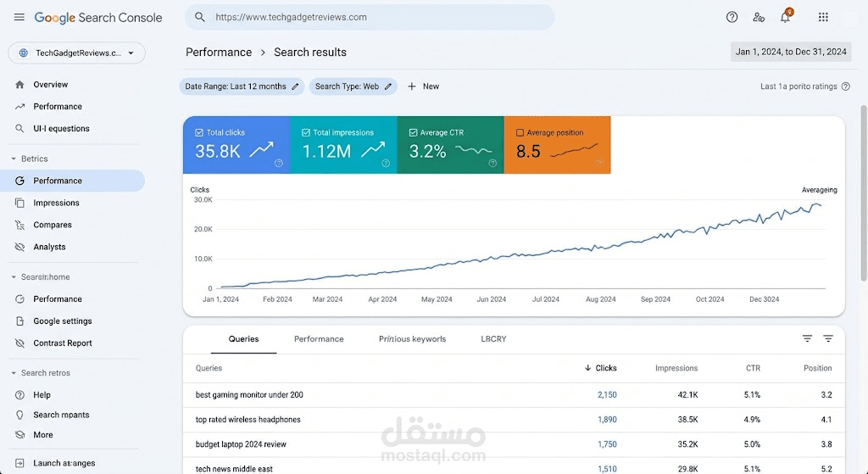This screenshot has width=868, height=474.
Task: Open user management settings icon
Action: point(759,17)
